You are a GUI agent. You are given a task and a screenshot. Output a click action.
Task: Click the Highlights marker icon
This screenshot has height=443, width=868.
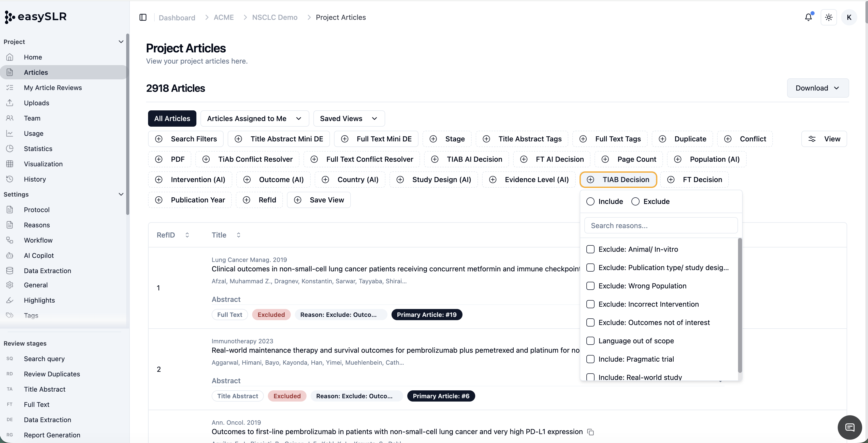point(10,300)
